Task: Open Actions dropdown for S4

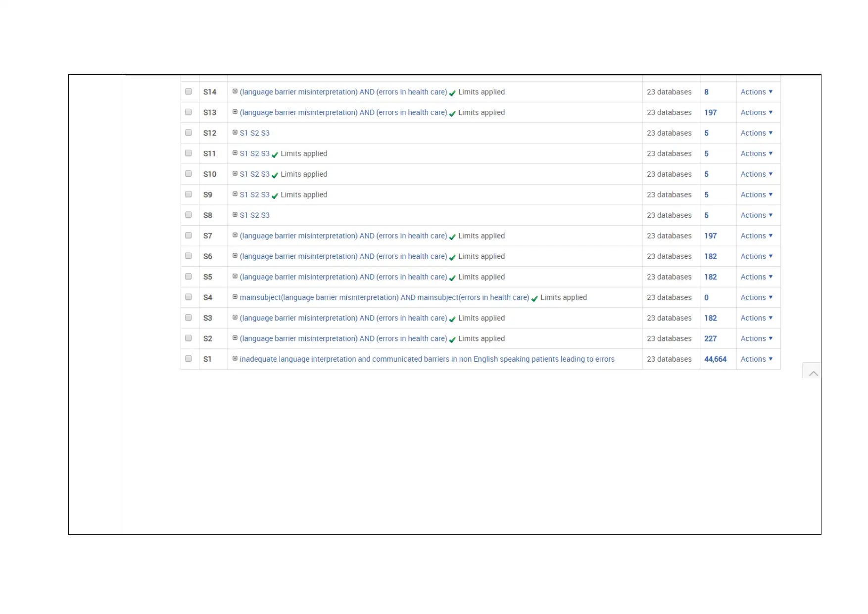Action: coord(756,297)
